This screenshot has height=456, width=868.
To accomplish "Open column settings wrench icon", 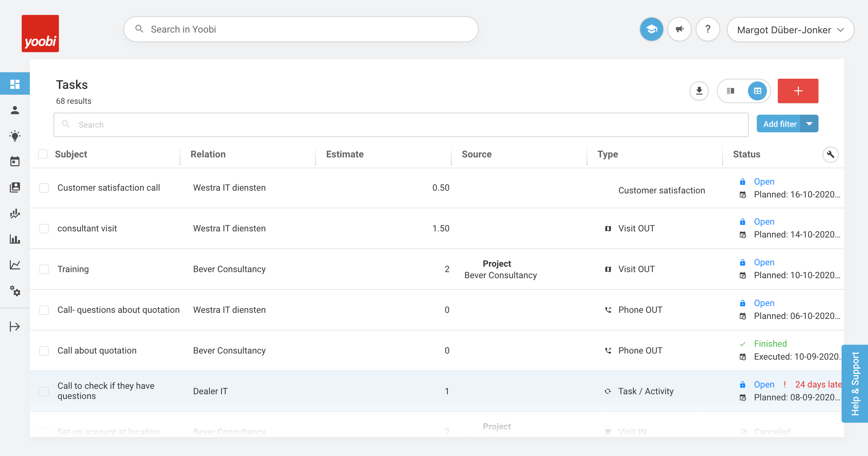I will (x=830, y=154).
